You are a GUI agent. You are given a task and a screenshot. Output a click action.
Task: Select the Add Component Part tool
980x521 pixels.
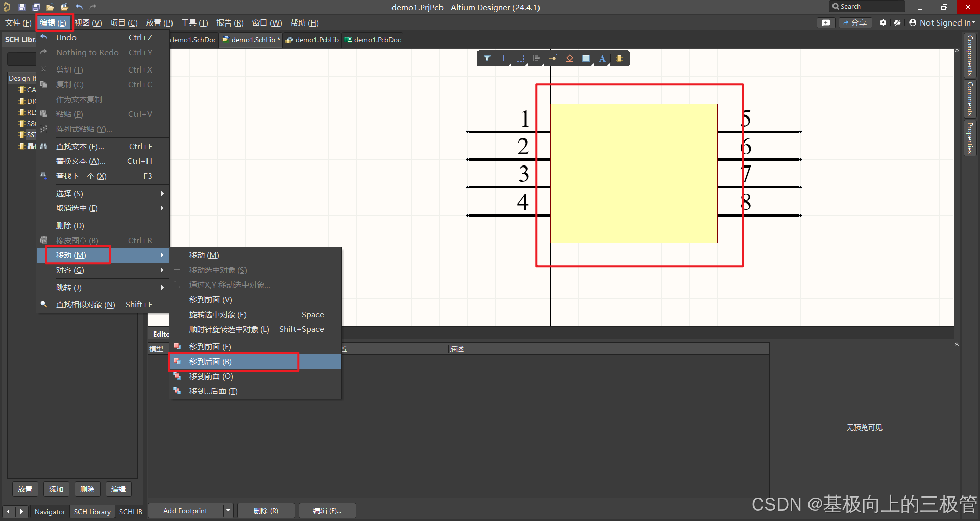pos(619,58)
